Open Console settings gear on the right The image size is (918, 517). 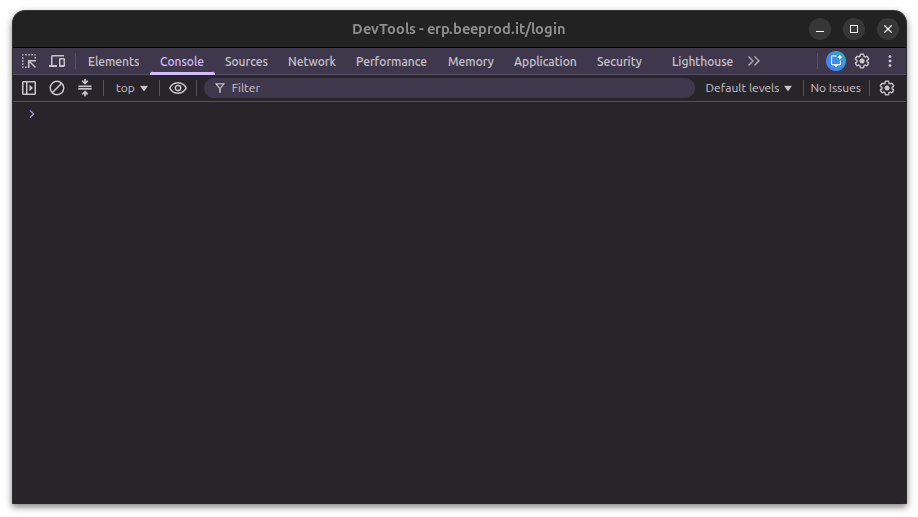[887, 88]
